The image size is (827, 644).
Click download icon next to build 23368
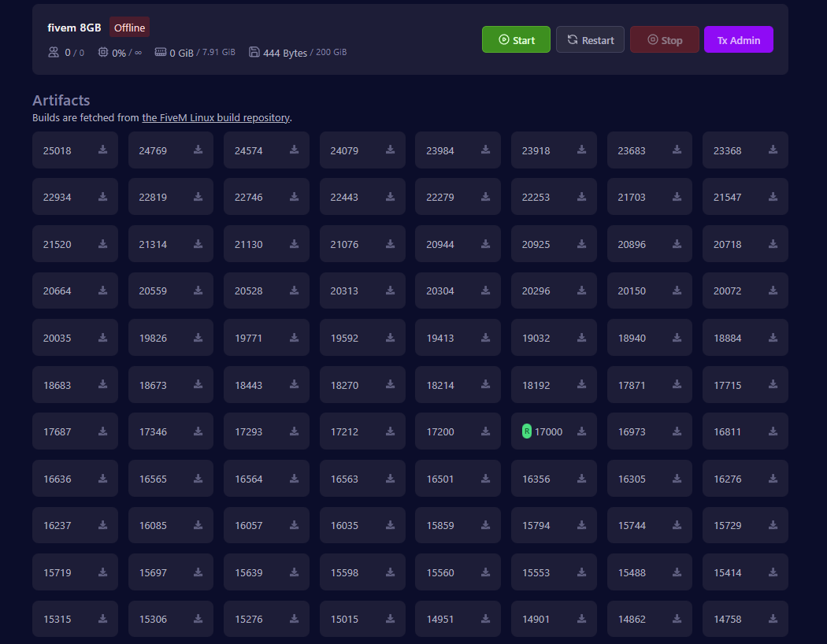coord(773,150)
